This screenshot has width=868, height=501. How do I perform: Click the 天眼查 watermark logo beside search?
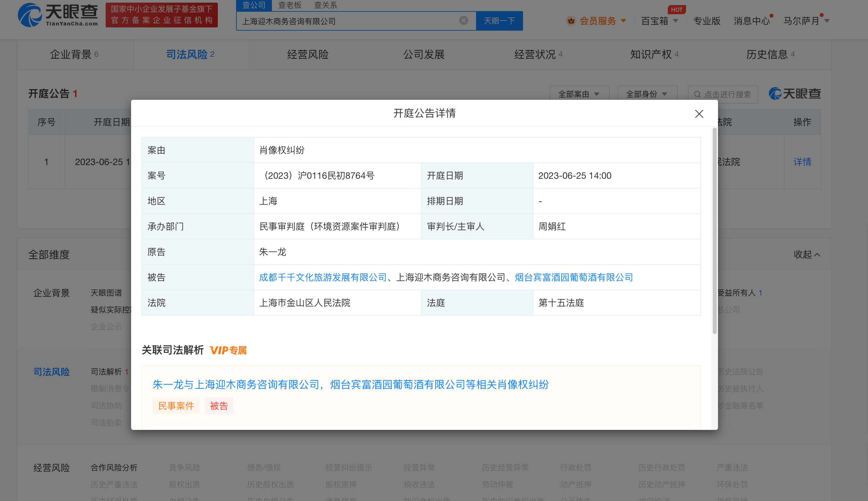(x=794, y=94)
